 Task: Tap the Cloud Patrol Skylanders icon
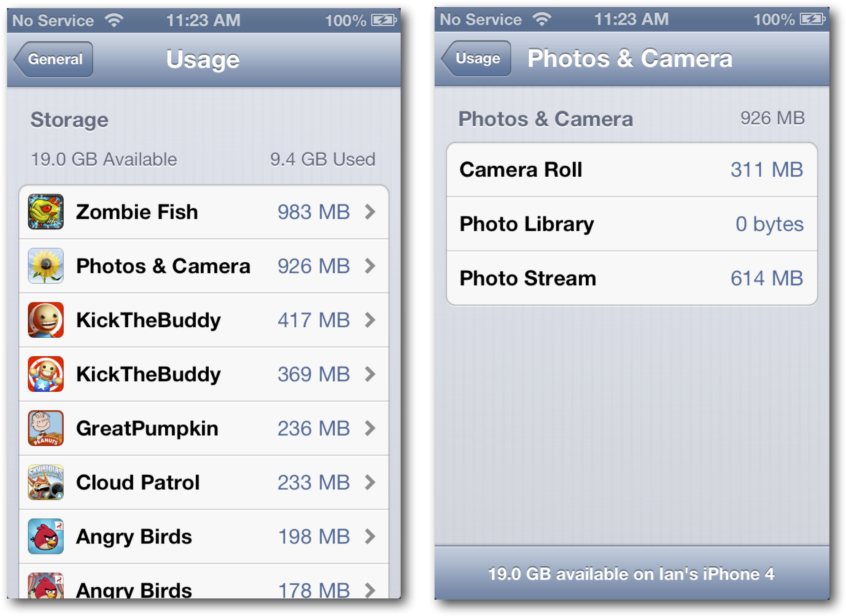point(46,482)
